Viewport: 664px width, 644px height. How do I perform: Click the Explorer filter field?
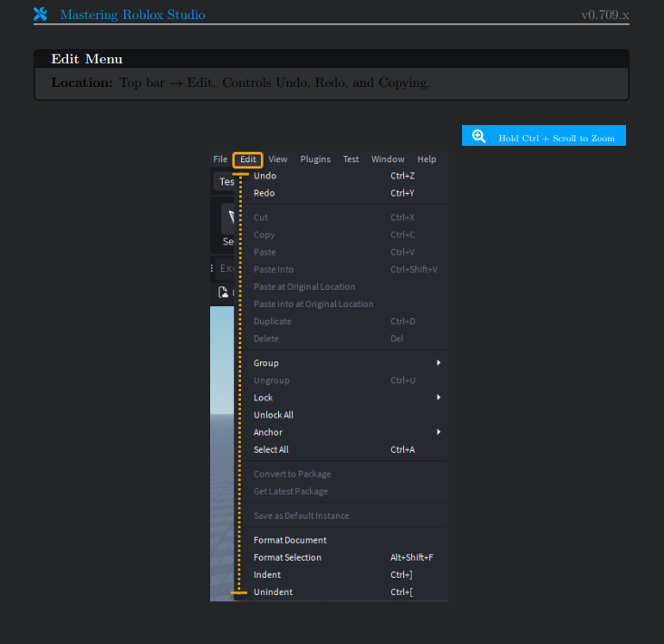tap(225, 268)
